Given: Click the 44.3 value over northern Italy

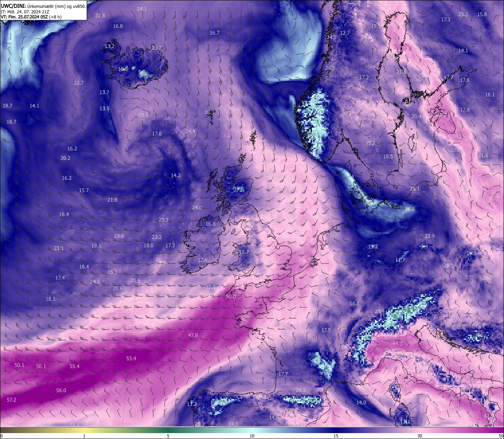Looking at the screenshot, I should [397, 344].
